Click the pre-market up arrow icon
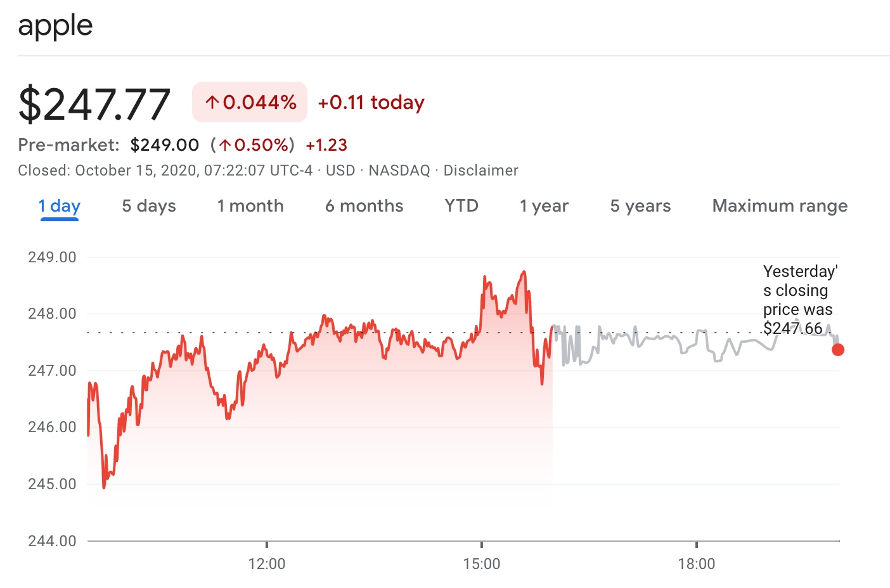 coord(225,145)
